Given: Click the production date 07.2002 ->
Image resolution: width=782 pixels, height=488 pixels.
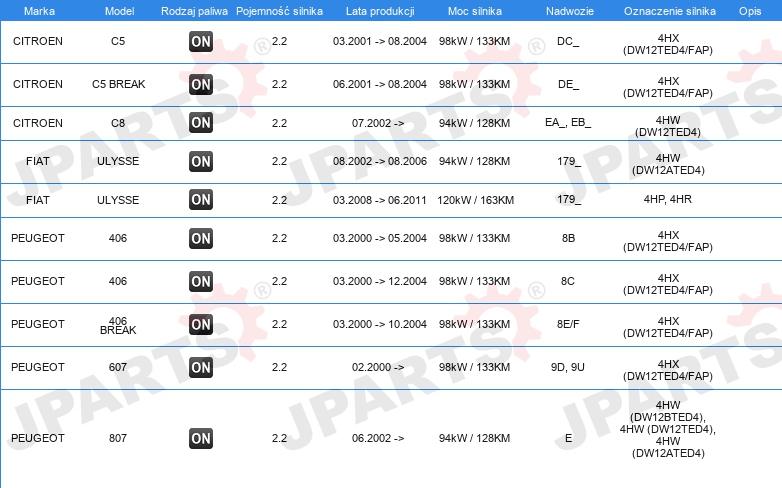Looking at the screenshot, I should click(x=378, y=123).
